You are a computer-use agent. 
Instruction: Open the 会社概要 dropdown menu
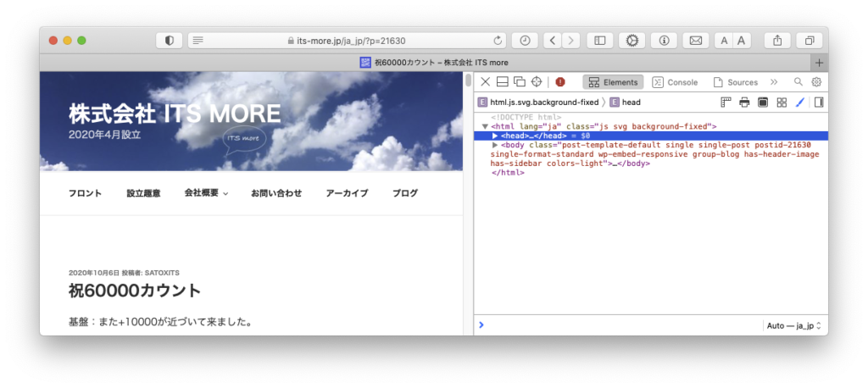pos(206,193)
